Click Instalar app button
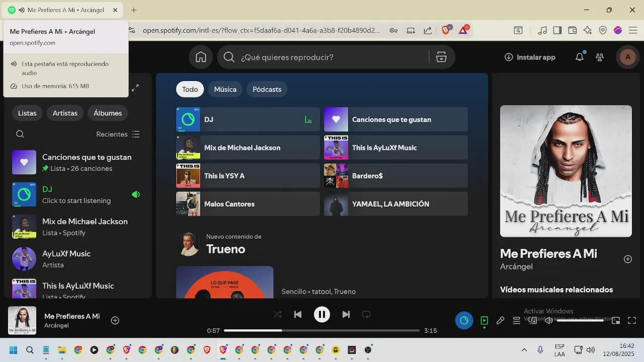 tap(530, 57)
